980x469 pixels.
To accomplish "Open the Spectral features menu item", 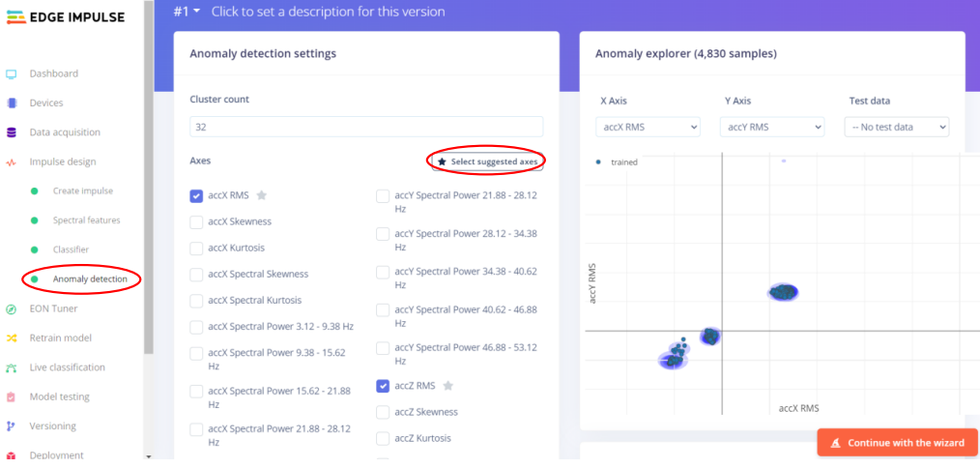I will 86,220.
